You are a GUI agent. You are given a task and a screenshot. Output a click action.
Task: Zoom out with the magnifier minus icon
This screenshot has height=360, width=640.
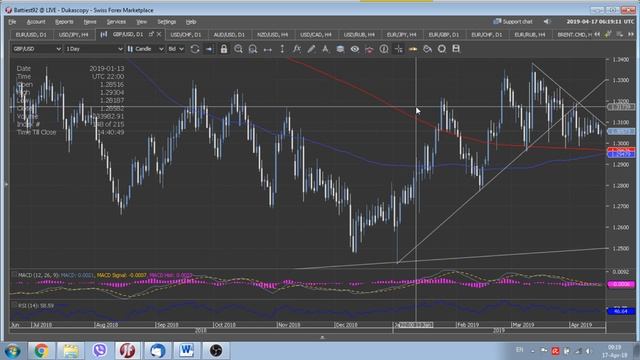(253, 49)
